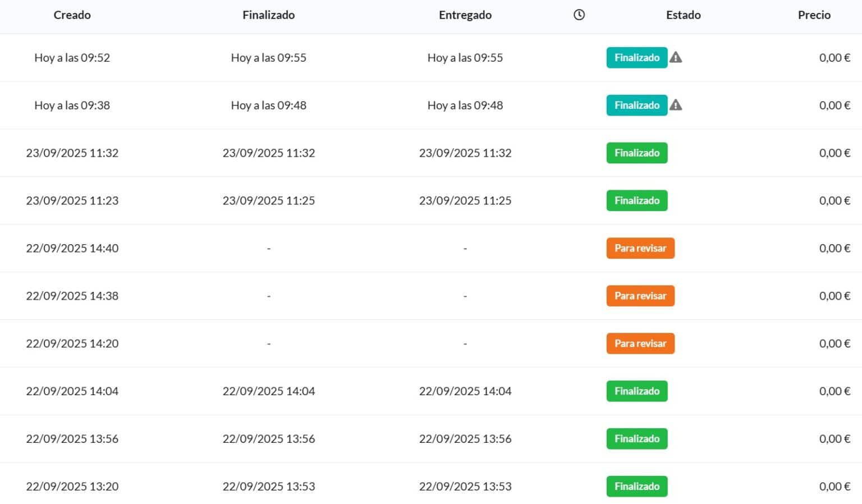Click the Estado column header
862x504 pixels.
[x=683, y=15]
